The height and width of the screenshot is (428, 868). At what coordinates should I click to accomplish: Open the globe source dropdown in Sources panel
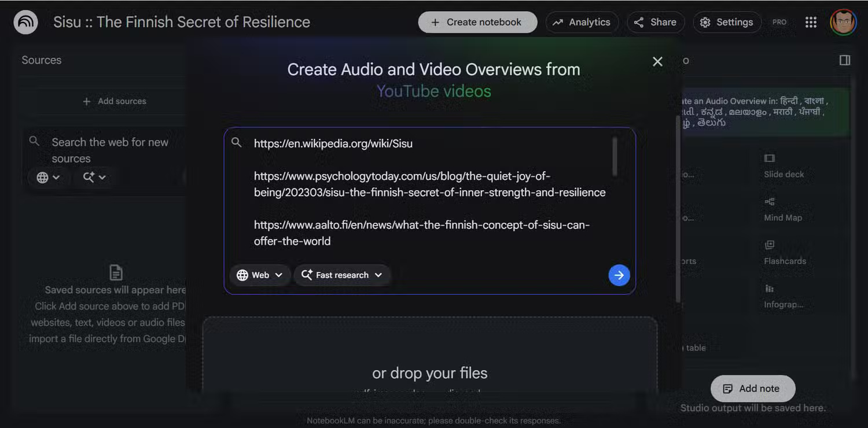coord(48,178)
